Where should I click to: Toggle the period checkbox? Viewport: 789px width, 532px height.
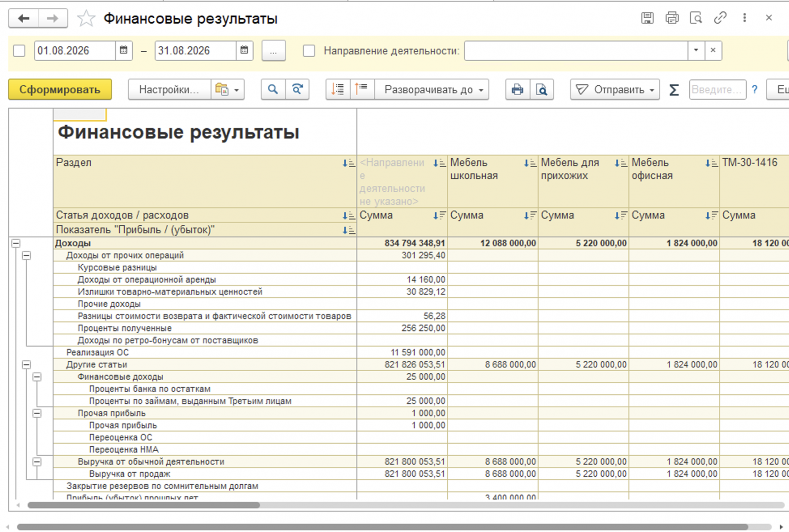point(19,51)
